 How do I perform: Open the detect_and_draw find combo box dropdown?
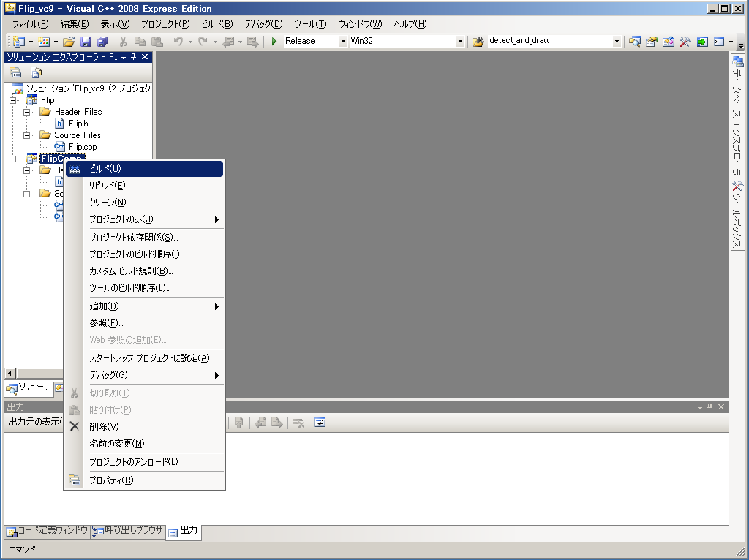(617, 42)
